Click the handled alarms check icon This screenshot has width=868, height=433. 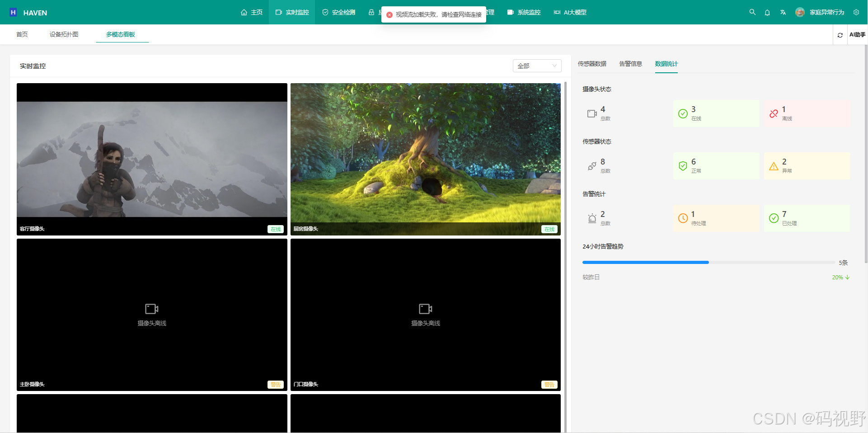(x=774, y=218)
